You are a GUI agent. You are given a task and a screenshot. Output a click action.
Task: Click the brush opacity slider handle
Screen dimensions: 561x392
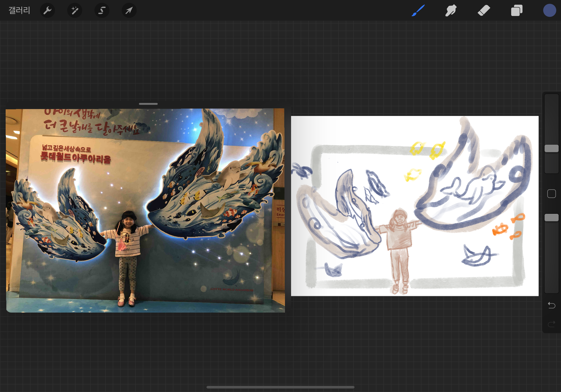(x=551, y=218)
